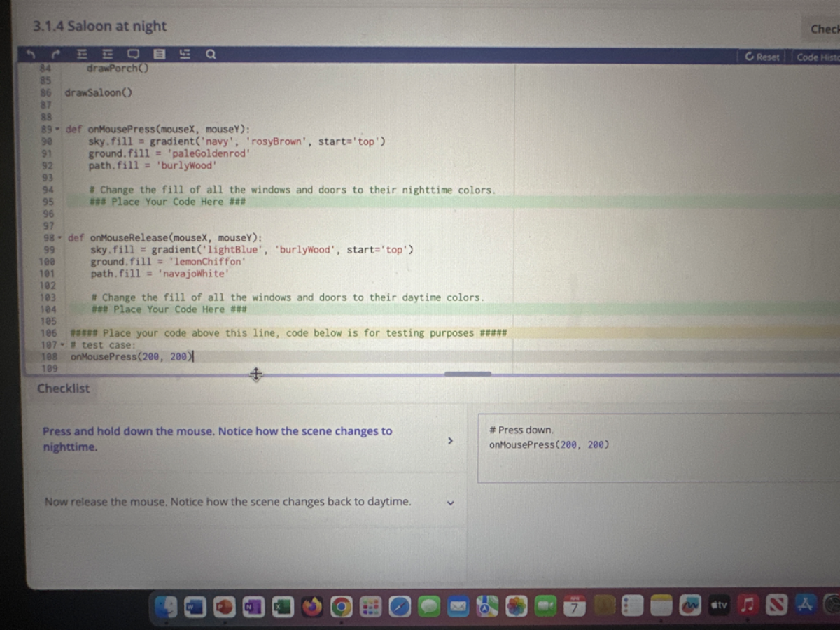This screenshot has height=630, width=840.
Task: Click the Check button
Action: click(x=822, y=29)
